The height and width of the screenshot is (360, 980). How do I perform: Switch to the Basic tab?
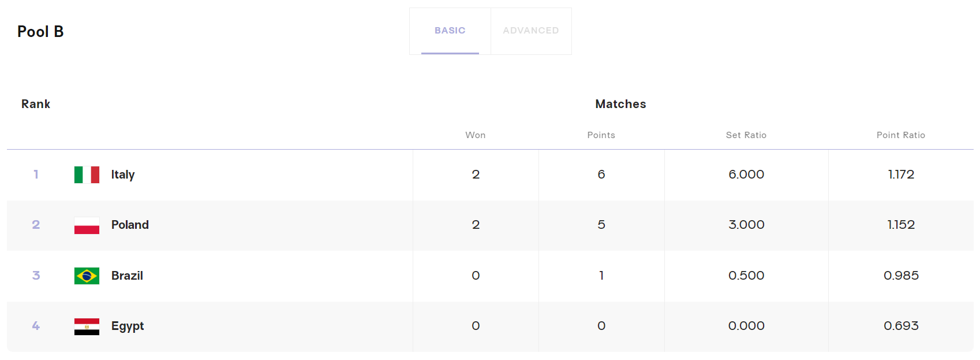coord(450,31)
